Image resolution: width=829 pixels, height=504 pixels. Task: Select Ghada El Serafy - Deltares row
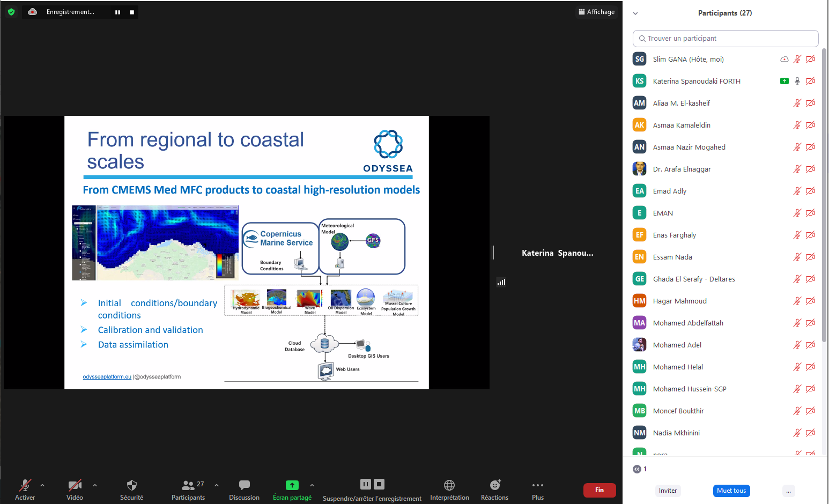click(x=726, y=279)
